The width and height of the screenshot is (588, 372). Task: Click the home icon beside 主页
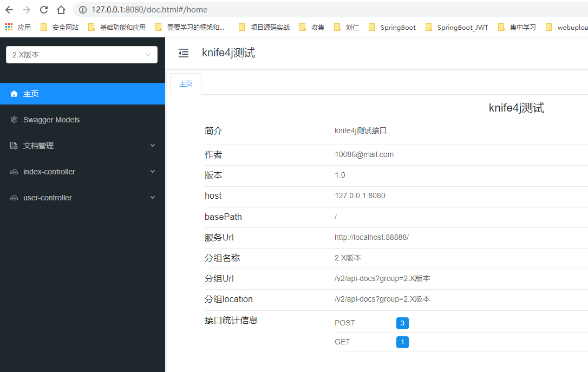14,94
